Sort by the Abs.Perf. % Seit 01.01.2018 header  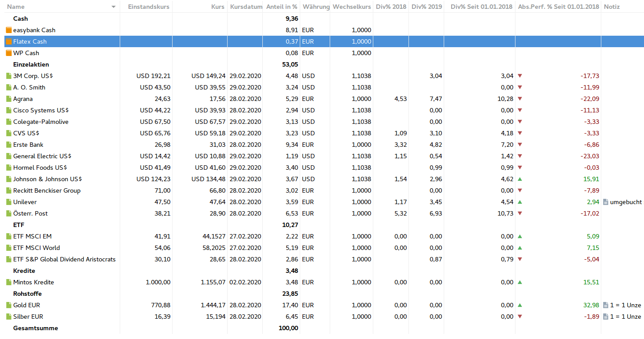(559, 7)
